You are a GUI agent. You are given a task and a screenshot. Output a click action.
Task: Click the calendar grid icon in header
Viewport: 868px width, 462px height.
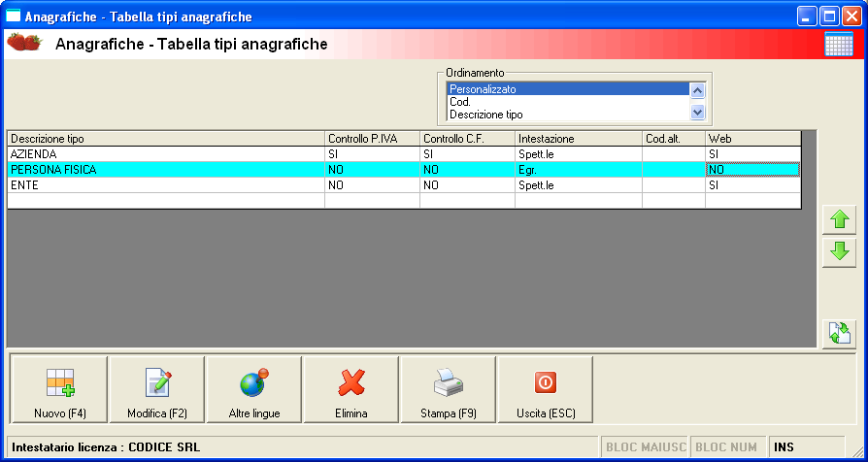point(839,45)
